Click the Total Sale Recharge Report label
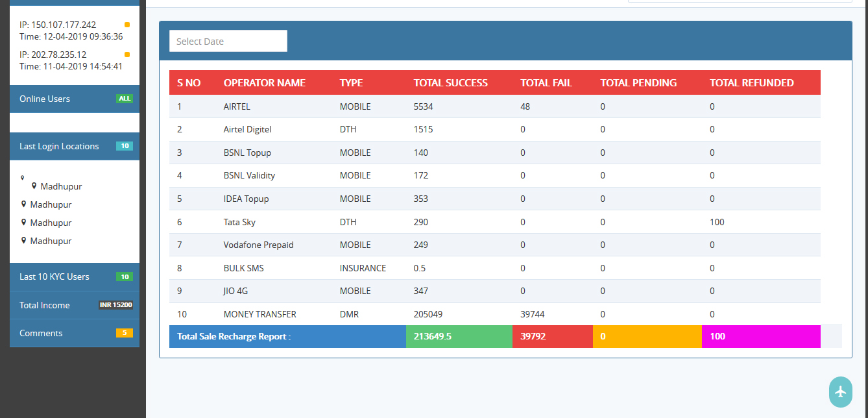Image resolution: width=868 pixels, height=418 pixels. (234, 336)
